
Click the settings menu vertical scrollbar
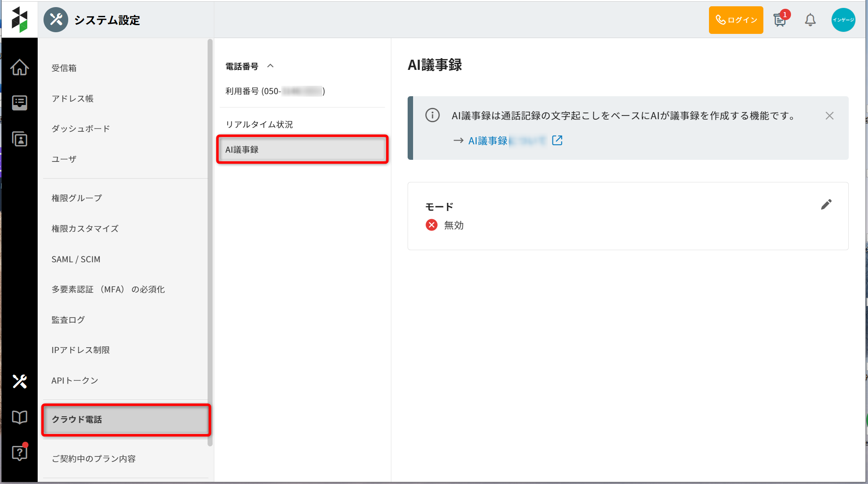pos(210,243)
